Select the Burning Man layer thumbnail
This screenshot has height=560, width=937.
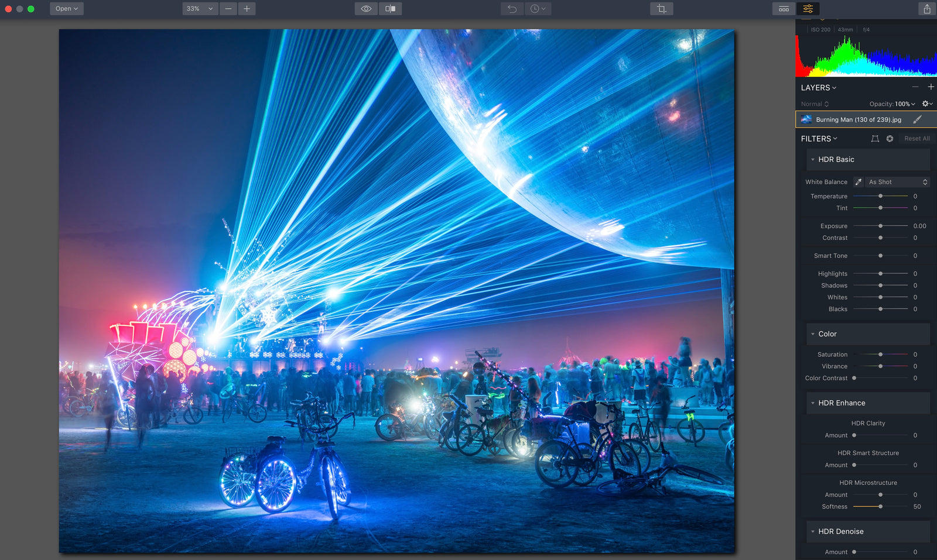click(x=806, y=119)
